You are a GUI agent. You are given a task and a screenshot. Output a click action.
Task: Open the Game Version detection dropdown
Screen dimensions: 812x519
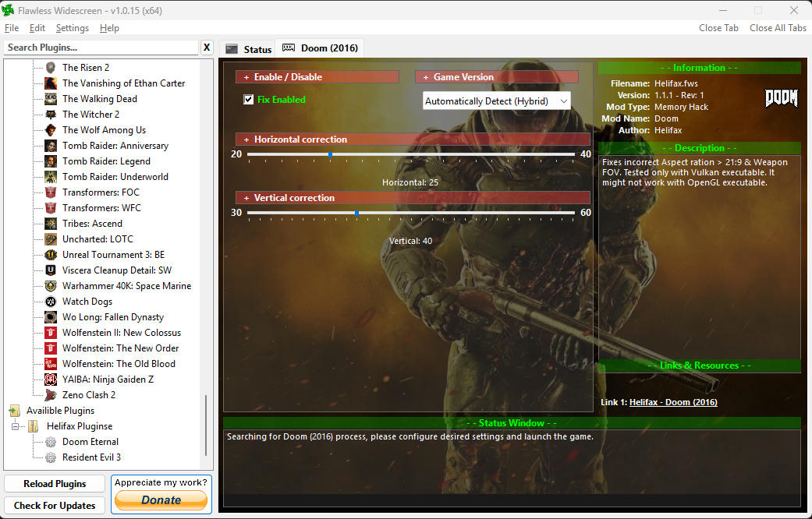(x=497, y=101)
